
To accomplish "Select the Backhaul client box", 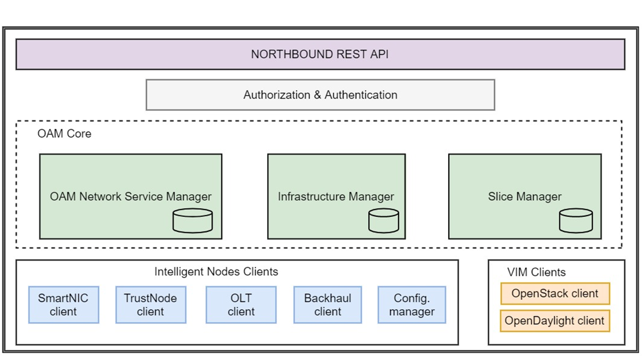I will [328, 305].
